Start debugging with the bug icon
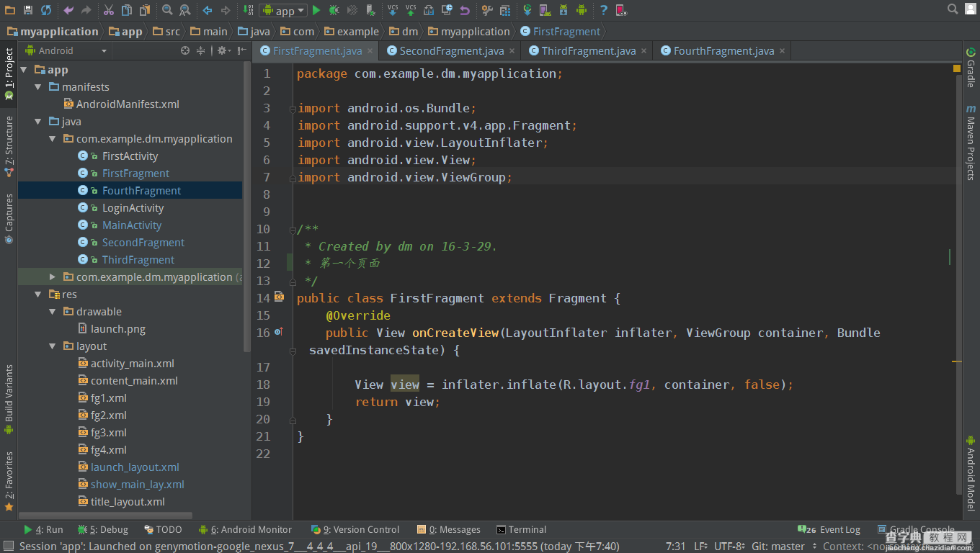Image resolution: width=980 pixels, height=553 pixels. pos(334,10)
